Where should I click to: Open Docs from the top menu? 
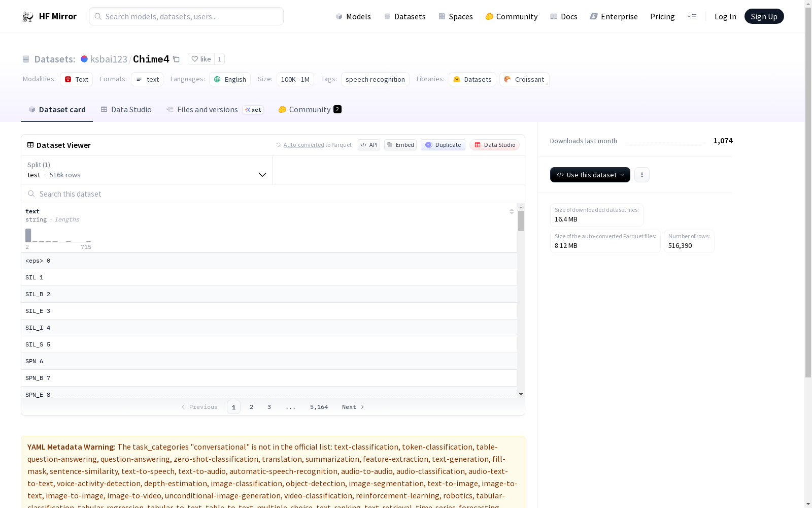coord(564,16)
